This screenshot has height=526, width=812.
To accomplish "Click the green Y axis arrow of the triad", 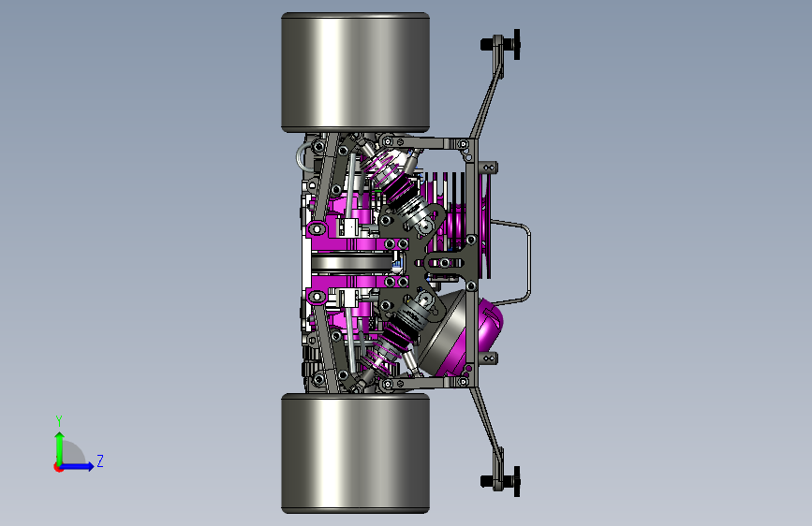I will (x=59, y=447).
